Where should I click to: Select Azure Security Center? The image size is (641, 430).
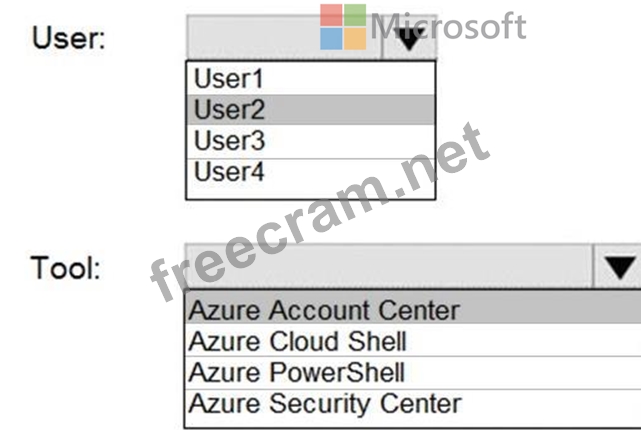pos(413,405)
